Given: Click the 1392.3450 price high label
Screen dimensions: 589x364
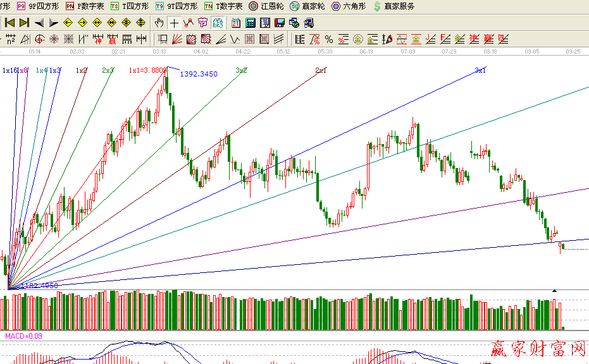Looking at the screenshot, I should click(x=199, y=74).
